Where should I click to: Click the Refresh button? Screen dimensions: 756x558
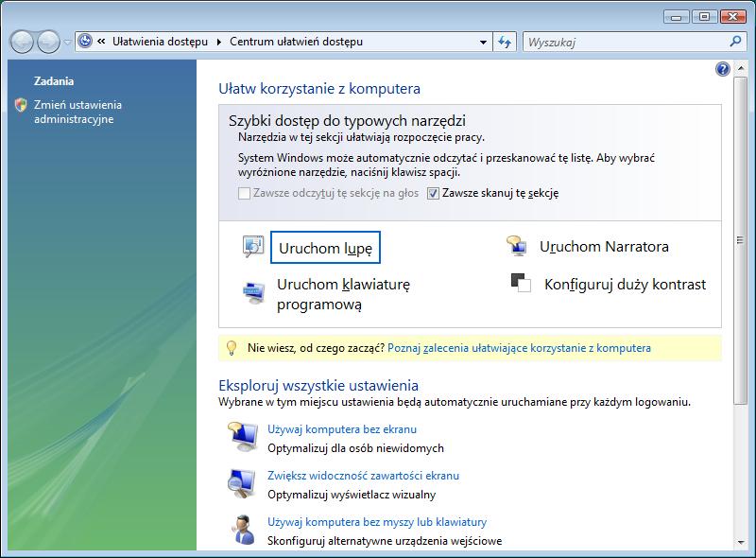point(505,42)
